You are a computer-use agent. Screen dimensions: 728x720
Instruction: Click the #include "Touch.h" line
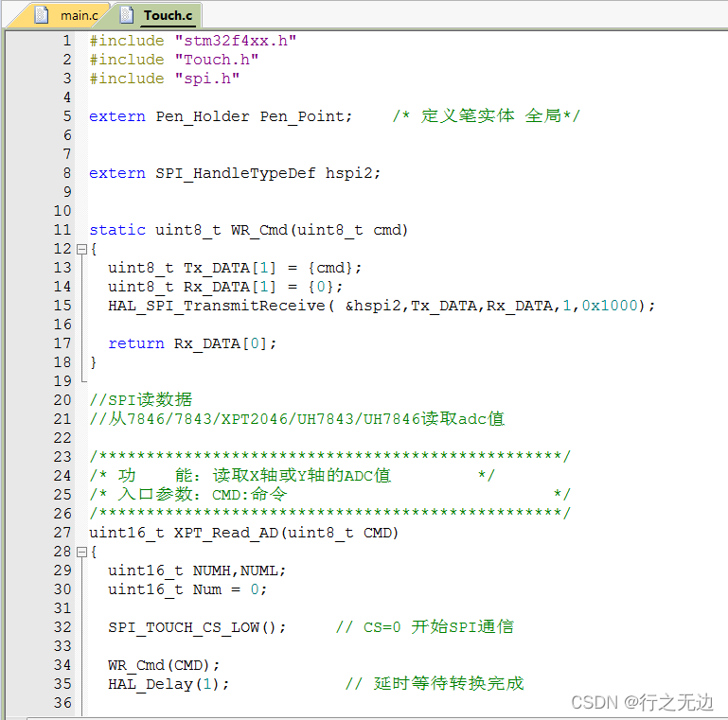point(173,60)
